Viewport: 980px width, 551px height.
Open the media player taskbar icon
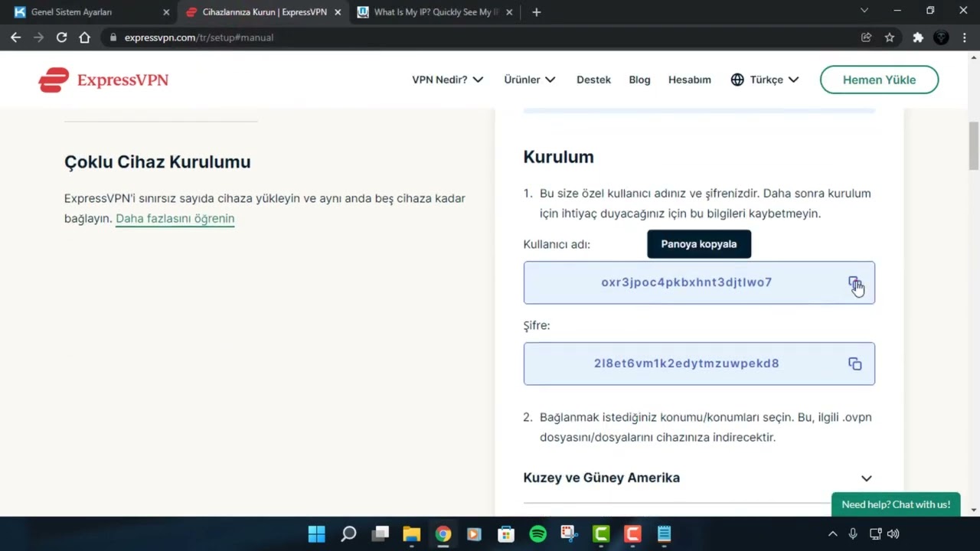tap(474, 534)
